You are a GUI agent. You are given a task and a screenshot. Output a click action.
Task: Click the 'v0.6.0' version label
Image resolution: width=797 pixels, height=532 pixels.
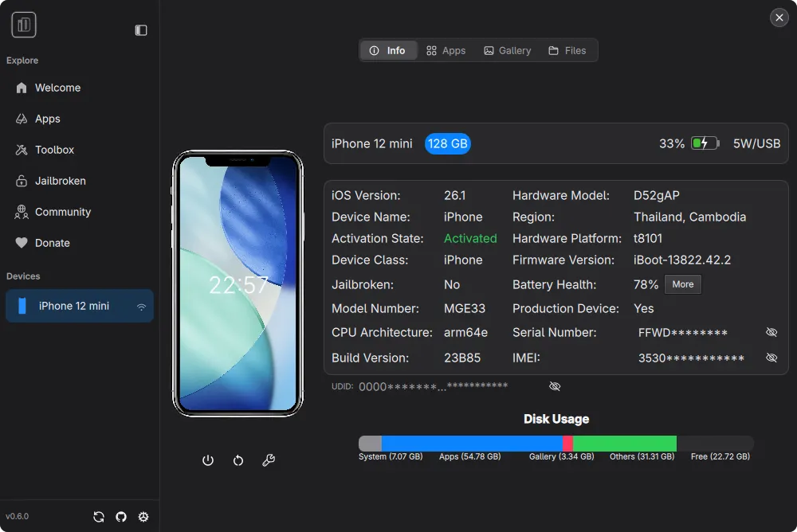(x=18, y=517)
